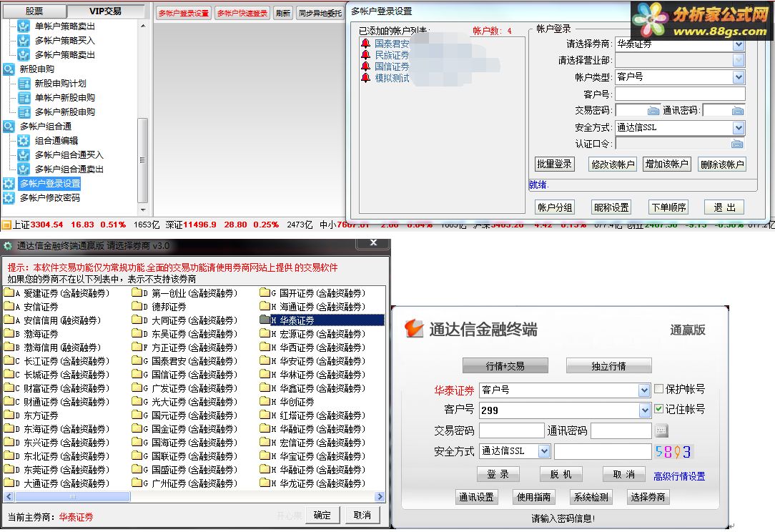
Task: Open the account type dropdown next to 华泰证券
Action: [x=644, y=390]
